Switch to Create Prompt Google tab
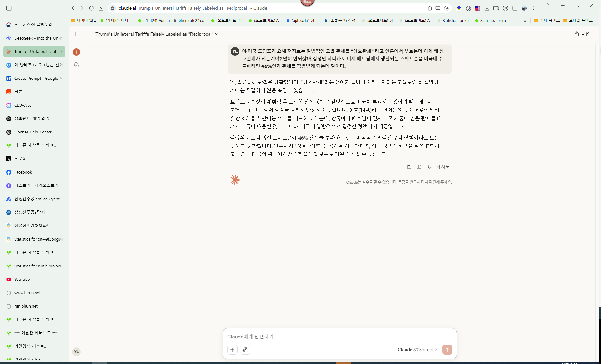Viewport: 601px width, 364px height. [x=34, y=78]
